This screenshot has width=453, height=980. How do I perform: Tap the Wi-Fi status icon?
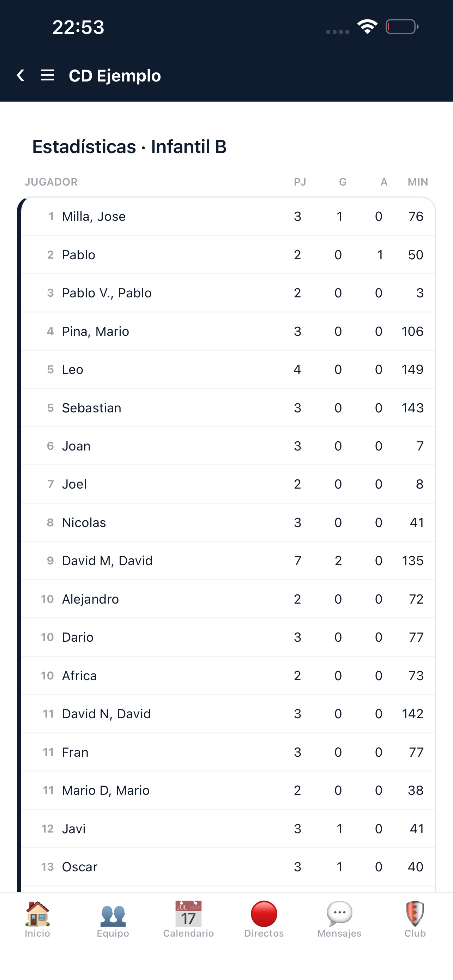(x=367, y=26)
